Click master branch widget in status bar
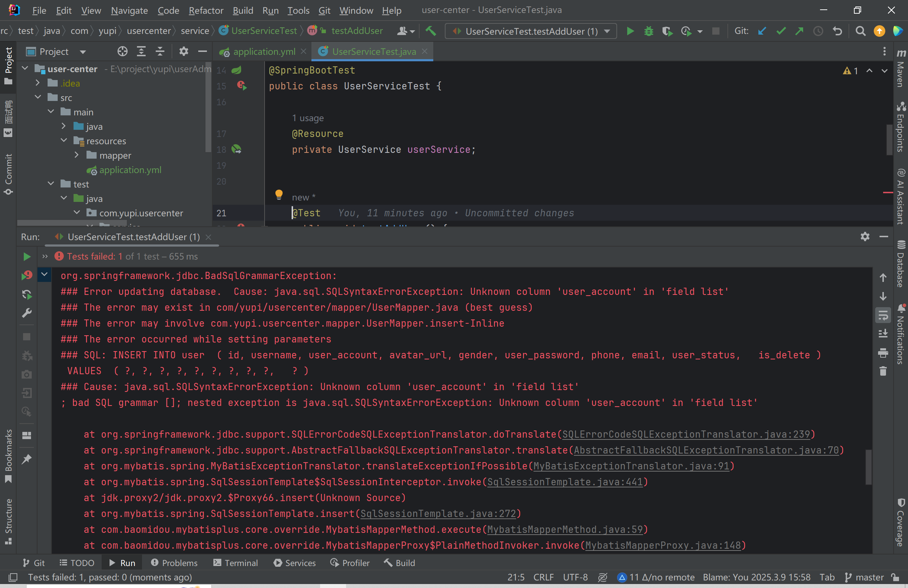 pyautogui.click(x=865, y=577)
